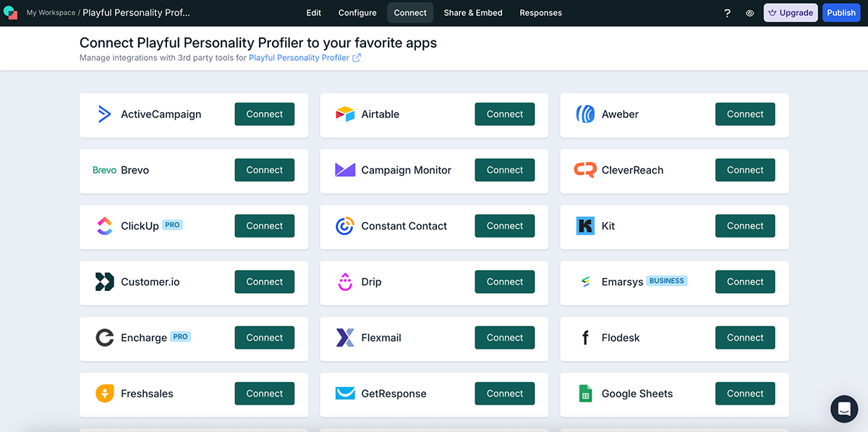The width and height of the screenshot is (868, 432).
Task: Click the Typeform logo in the top bar
Action: tap(9, 12)
